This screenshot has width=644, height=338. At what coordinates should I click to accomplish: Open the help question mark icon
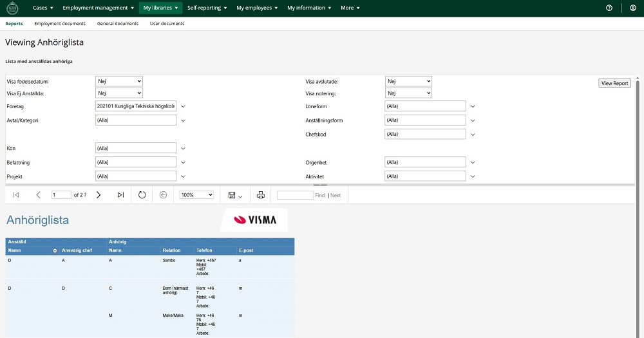[x=609, y=8]
